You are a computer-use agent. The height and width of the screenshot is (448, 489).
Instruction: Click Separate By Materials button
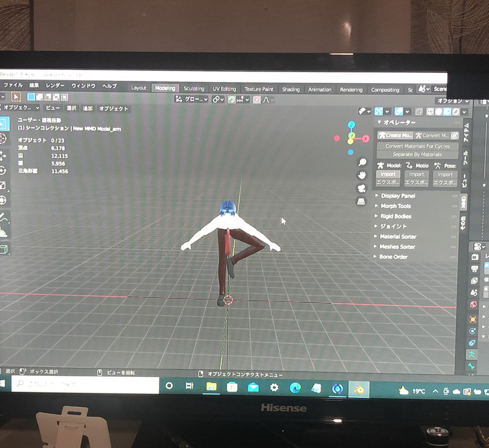coord(417,154)
